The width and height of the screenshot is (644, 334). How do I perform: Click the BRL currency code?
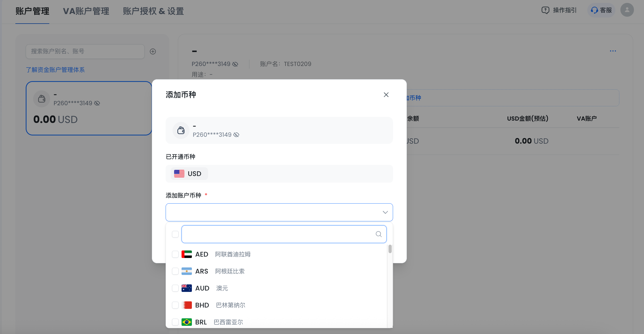pos(201,322)
